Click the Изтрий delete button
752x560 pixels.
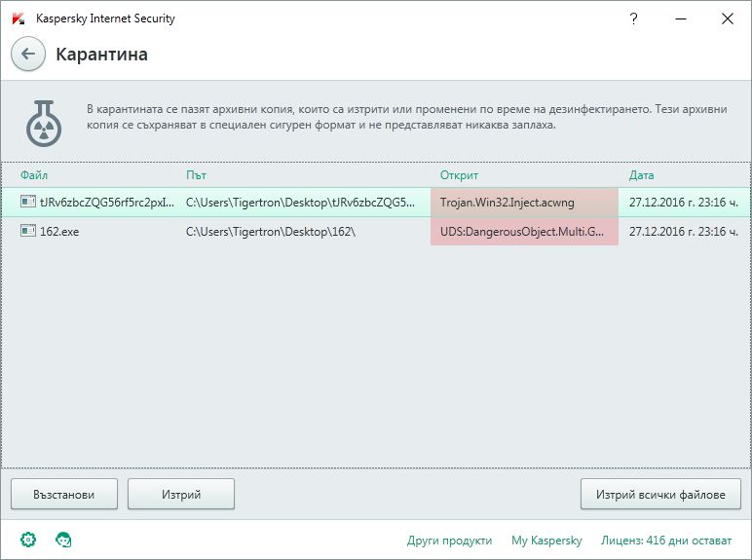click(x=181, y=494)
